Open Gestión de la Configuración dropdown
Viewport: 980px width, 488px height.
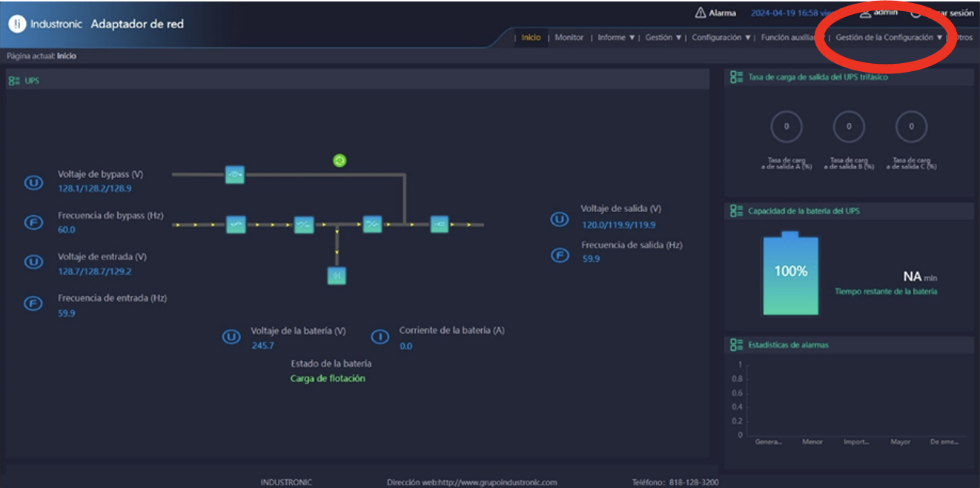click(x=889, y=38)
